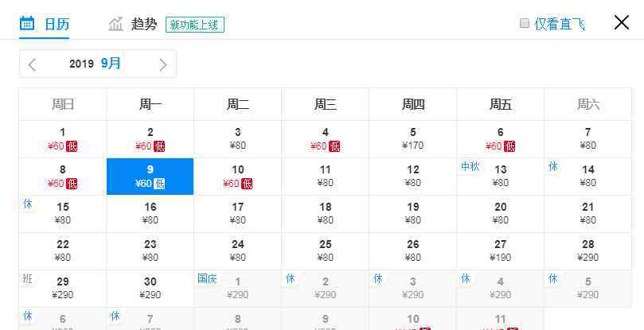Click the 班 workday badge on September 29
The height and width of the screenshot is (330, 644).
point(28,278)
